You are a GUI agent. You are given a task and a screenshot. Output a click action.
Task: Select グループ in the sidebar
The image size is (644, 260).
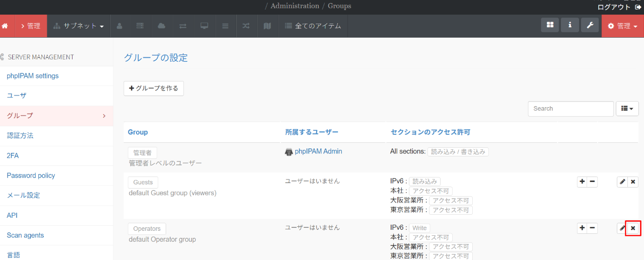pos(56,116)
